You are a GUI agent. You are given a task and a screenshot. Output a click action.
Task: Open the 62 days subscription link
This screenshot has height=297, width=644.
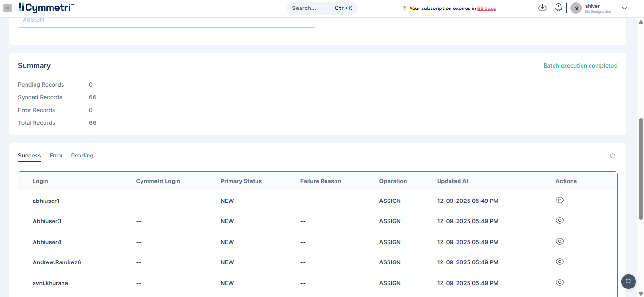pos(486,9)
